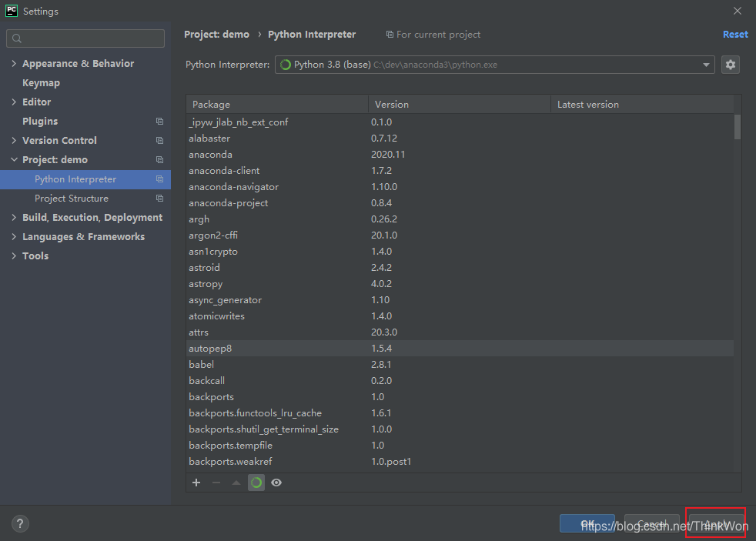Select the anaconda-client package row
This screenshot has height=541, width=756.
pos(460,171)
